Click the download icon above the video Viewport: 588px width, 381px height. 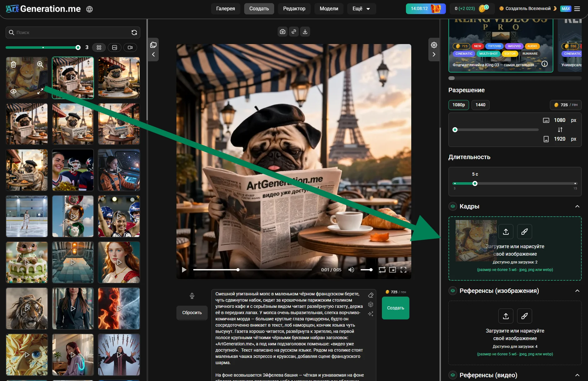pos(305,32)
